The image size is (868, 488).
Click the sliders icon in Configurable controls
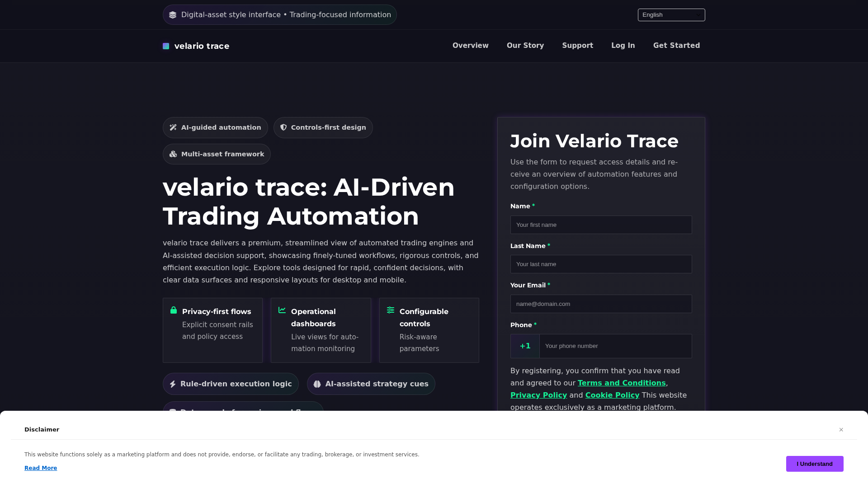point(391,310)
